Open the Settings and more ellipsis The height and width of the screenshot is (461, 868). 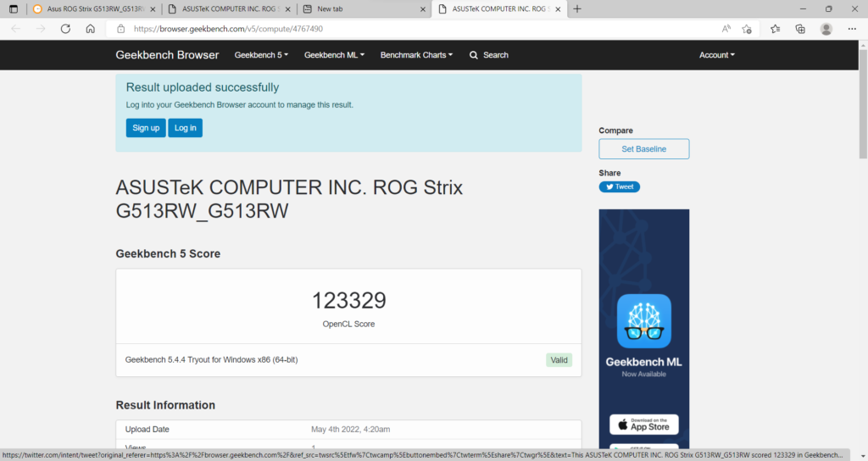pos(852,29)
